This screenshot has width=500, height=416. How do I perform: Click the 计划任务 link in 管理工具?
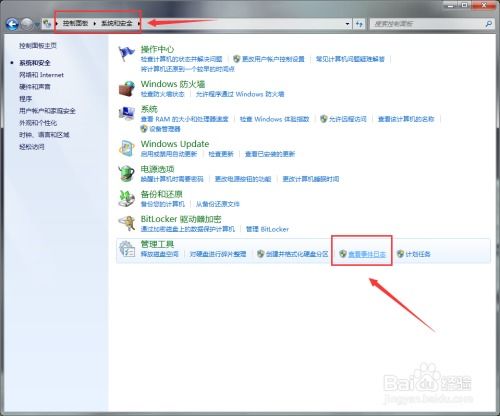pyautogui.click(x=418, y=254)
